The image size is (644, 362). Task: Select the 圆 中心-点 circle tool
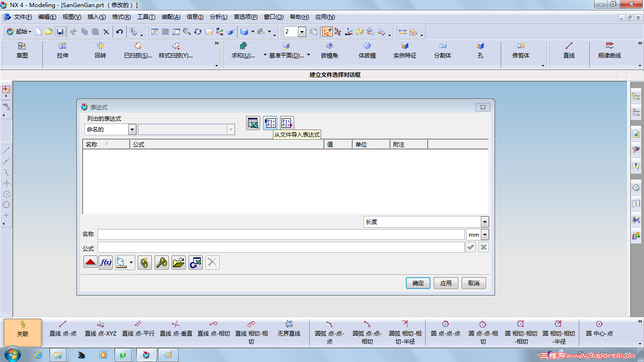click(x=599, y=329)
